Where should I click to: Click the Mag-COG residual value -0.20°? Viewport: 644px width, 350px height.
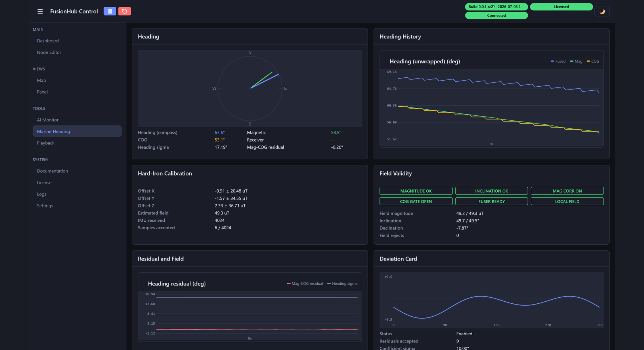[x=337, y=147]
